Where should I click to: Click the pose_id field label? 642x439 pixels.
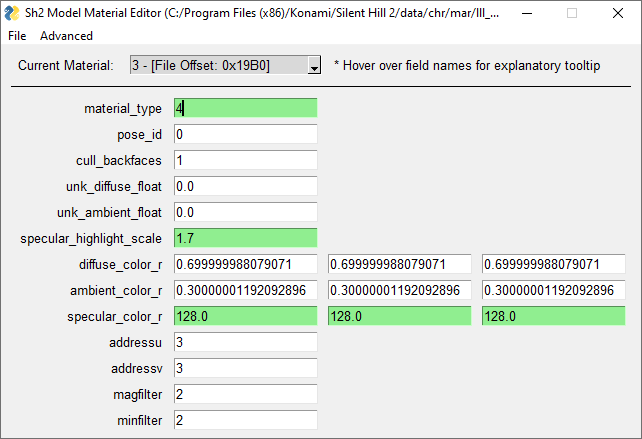[x=140, y=135]
